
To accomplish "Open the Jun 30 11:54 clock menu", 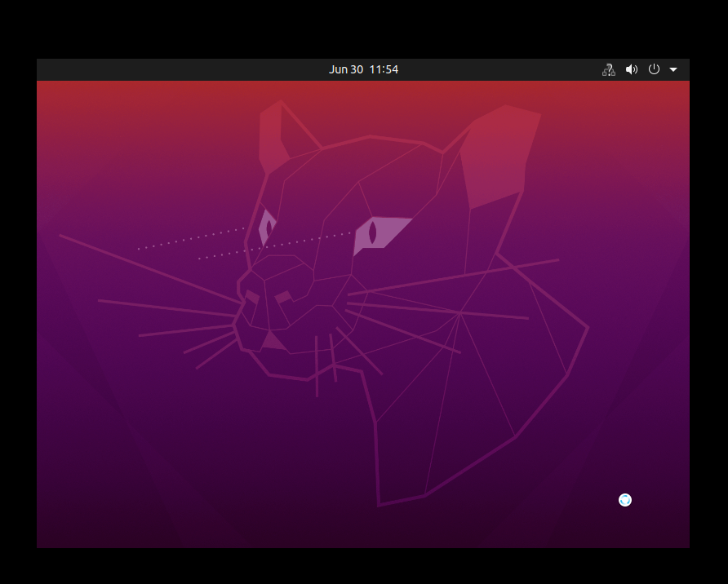I will coord(363,69).
